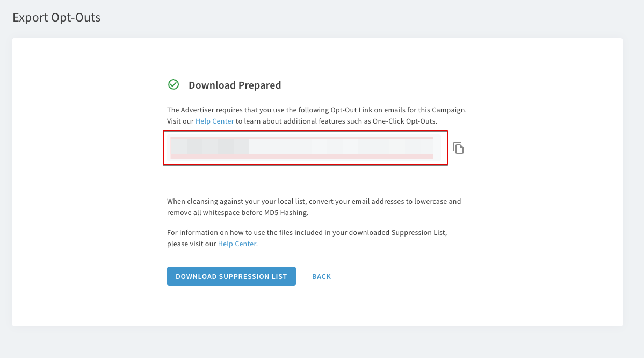
Task: Return to previous screen via BACK
Action: pyautogui.click(x=321, y=276)
